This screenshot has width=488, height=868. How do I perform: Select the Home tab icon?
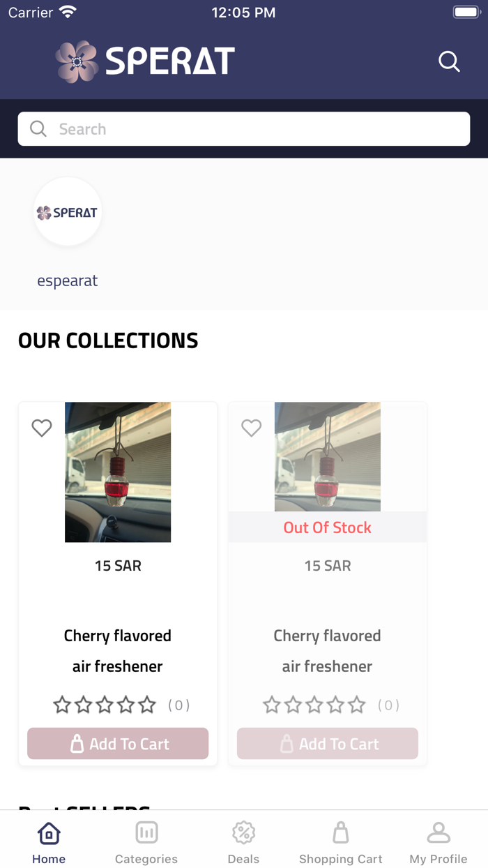point(49,832)
